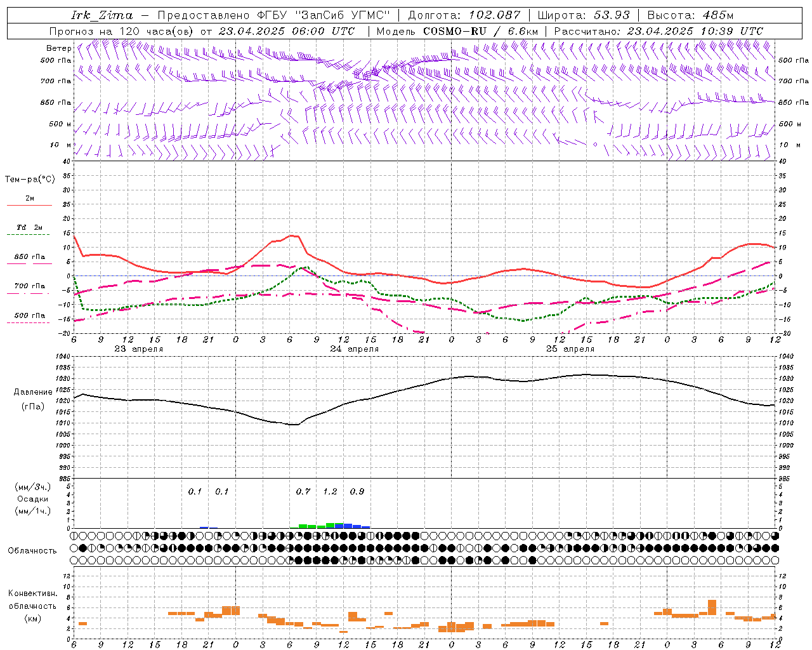The width and height of the screenshot is (812, 650).
Task: Click the precipitation amount "0.7"
Action: pyautogui.click(x=303, y=491)
